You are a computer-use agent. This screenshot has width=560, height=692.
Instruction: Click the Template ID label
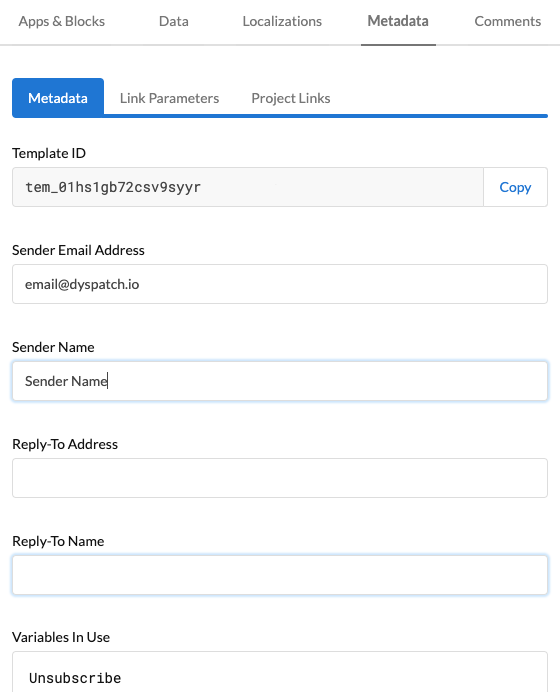49,153
